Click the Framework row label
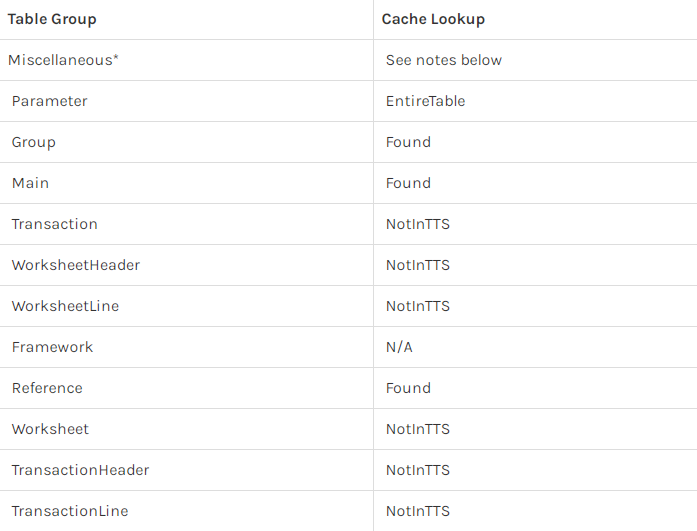The width and height of the screenshot is (697, 531). click(53, 347)
